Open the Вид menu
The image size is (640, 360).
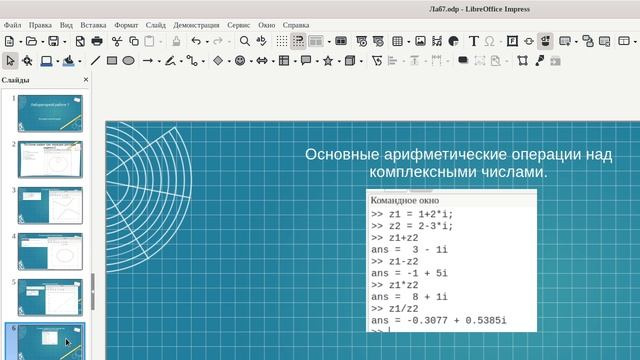tap(66, 25)
